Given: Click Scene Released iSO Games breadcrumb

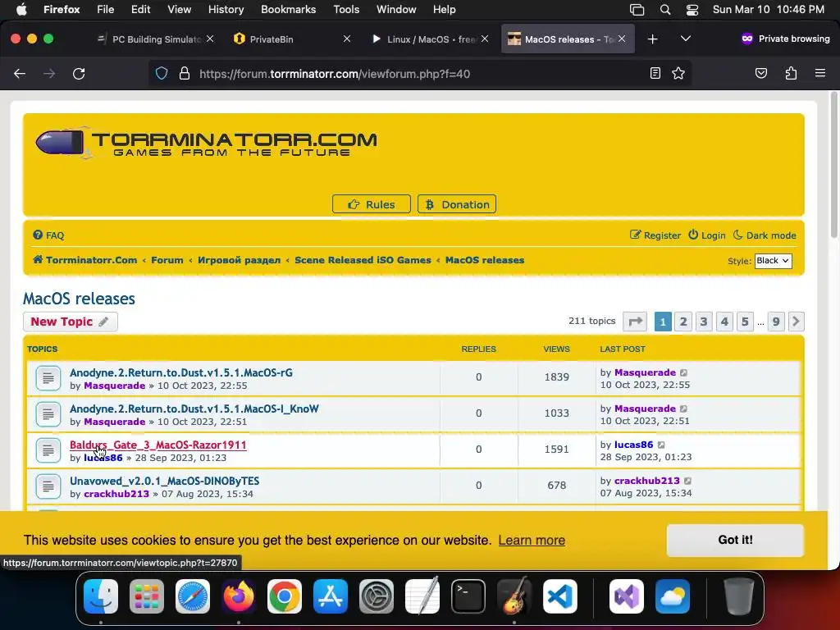Looking at the screenshot, I should click(363, 260).
